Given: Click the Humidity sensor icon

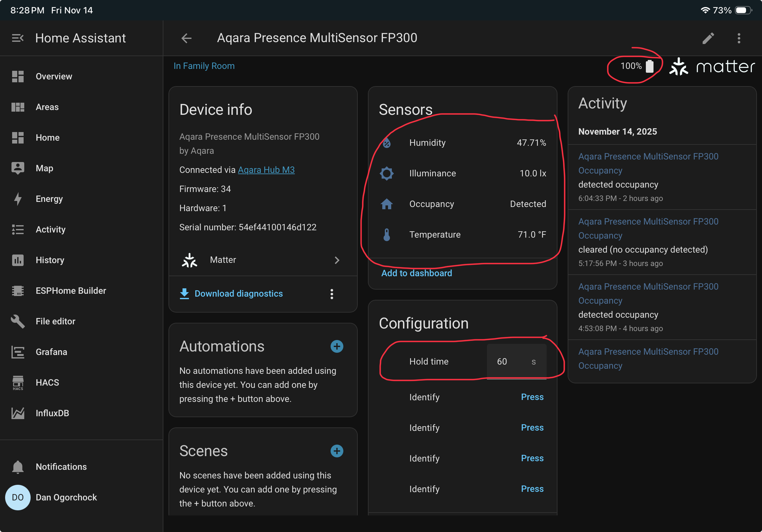Looking at the screenshot, I should pyautogui.click(x=387, y=143).
